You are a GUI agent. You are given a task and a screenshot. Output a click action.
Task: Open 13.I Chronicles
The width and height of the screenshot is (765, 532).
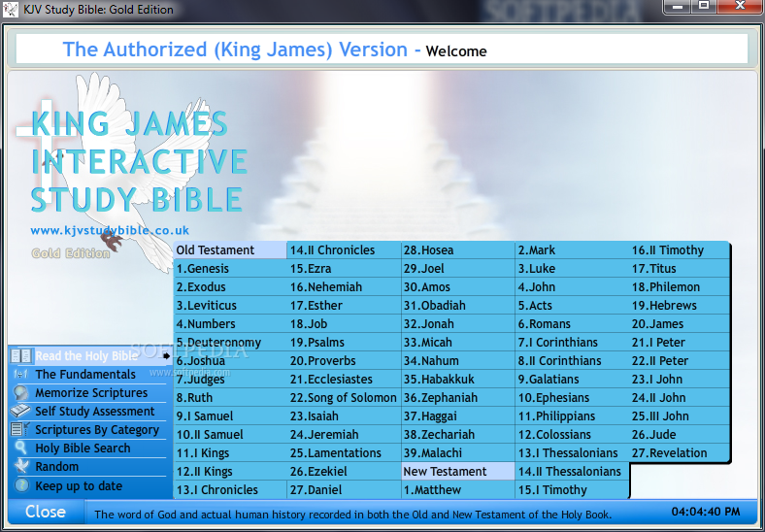[230, 490]
